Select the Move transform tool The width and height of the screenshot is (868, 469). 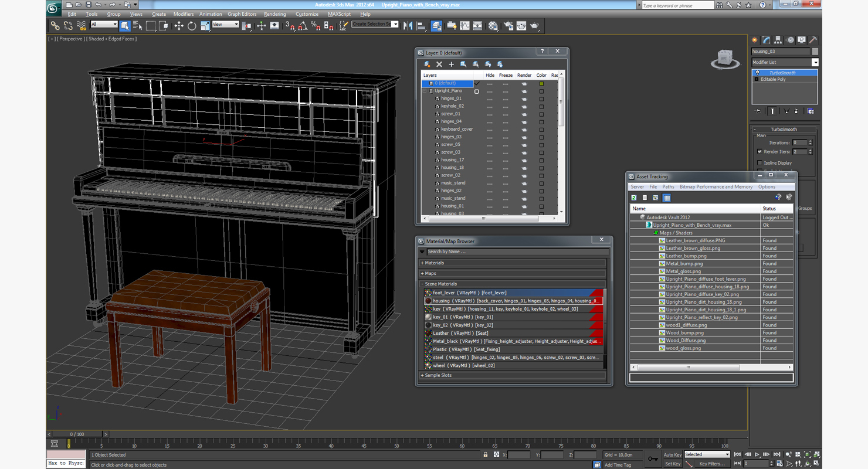point(179,26)
